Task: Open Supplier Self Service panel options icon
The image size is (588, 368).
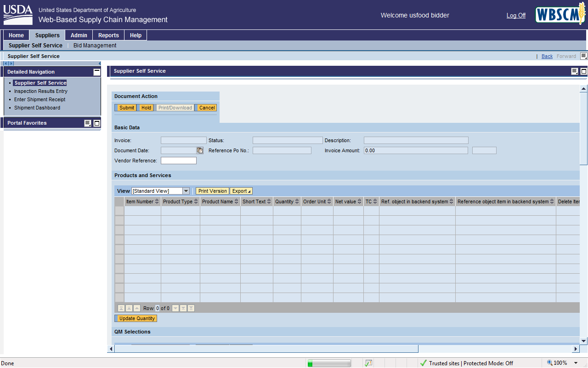Action: coord(575,71)
